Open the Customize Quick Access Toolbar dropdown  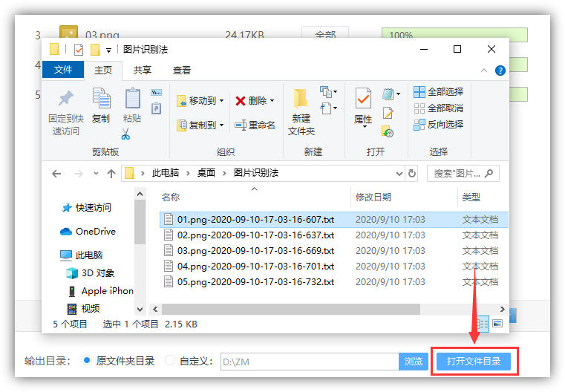(108, 50)
